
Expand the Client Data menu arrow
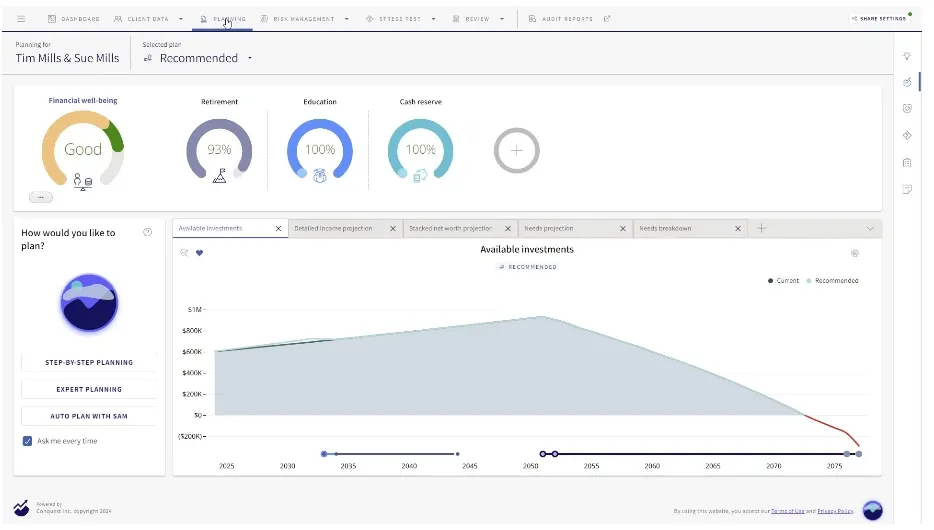[181, 19]
